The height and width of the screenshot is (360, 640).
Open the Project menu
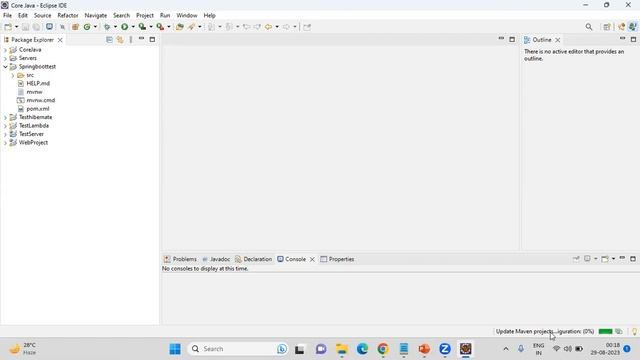point(145,16)
